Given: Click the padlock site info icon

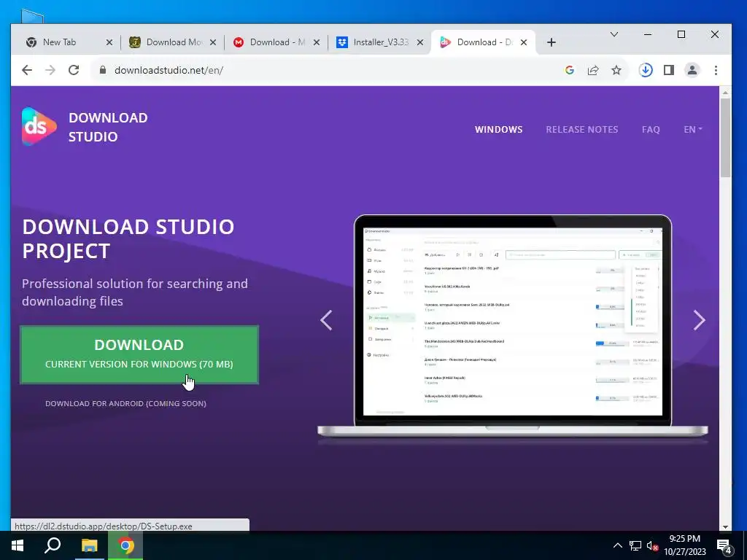Looking at the screenshot, I should tap(102, 70).
